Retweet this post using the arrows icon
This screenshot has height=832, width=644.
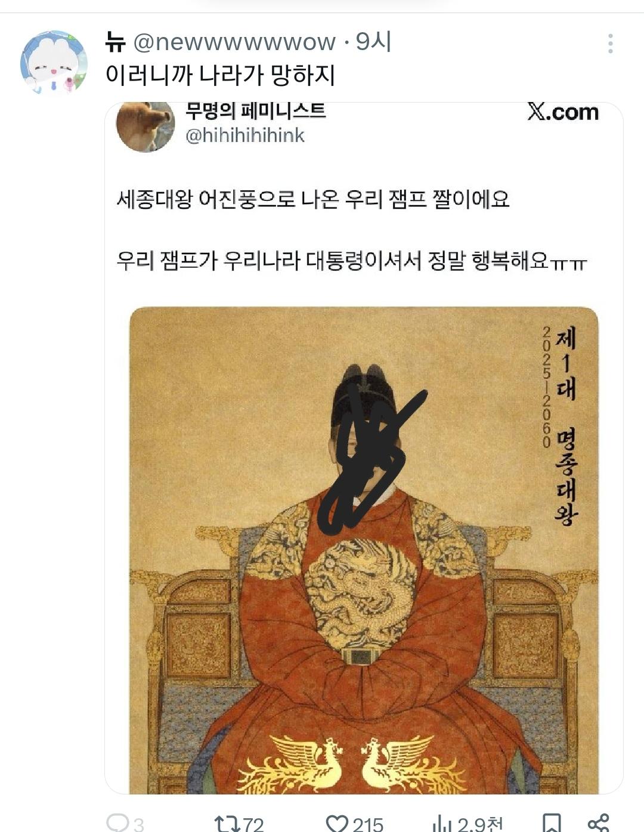pos(226,824)
